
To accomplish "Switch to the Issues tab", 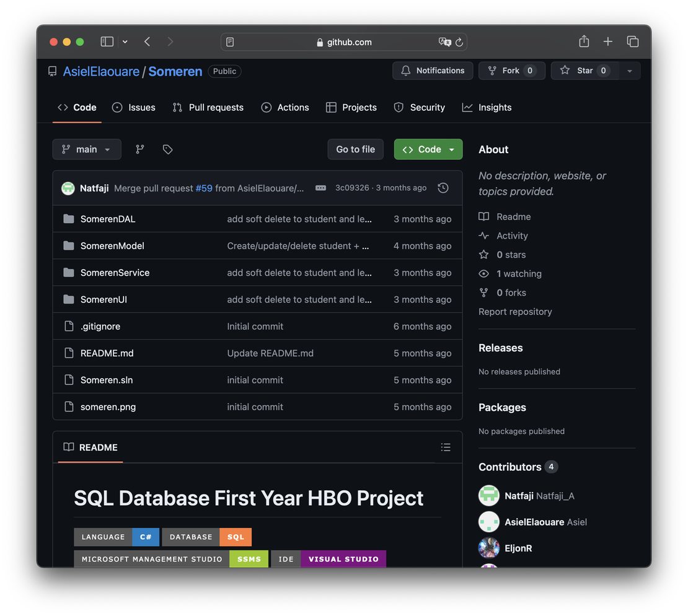I will pyautogui.click(x=141, y=107).
